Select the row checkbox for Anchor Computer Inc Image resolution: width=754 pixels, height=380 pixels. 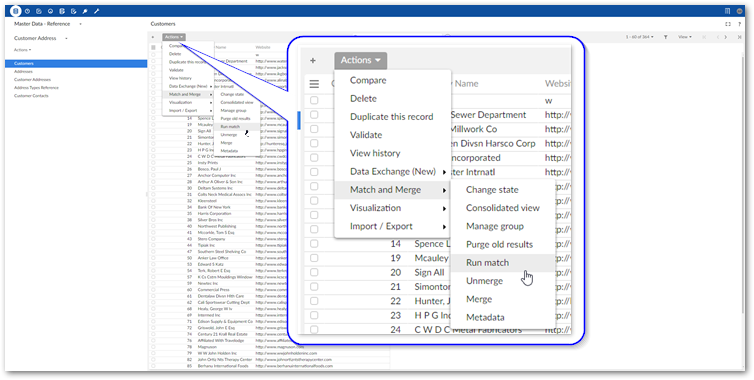pos(153,176)
